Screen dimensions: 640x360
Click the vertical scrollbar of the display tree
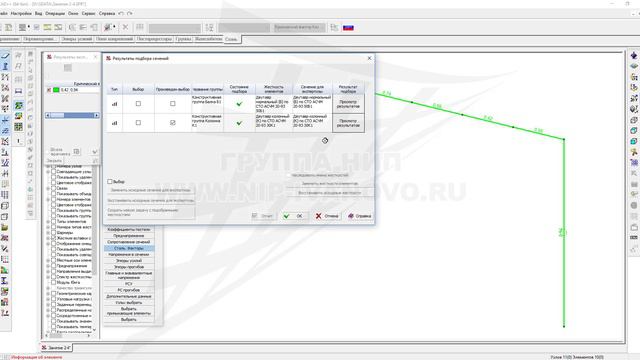tap(95, 249)
